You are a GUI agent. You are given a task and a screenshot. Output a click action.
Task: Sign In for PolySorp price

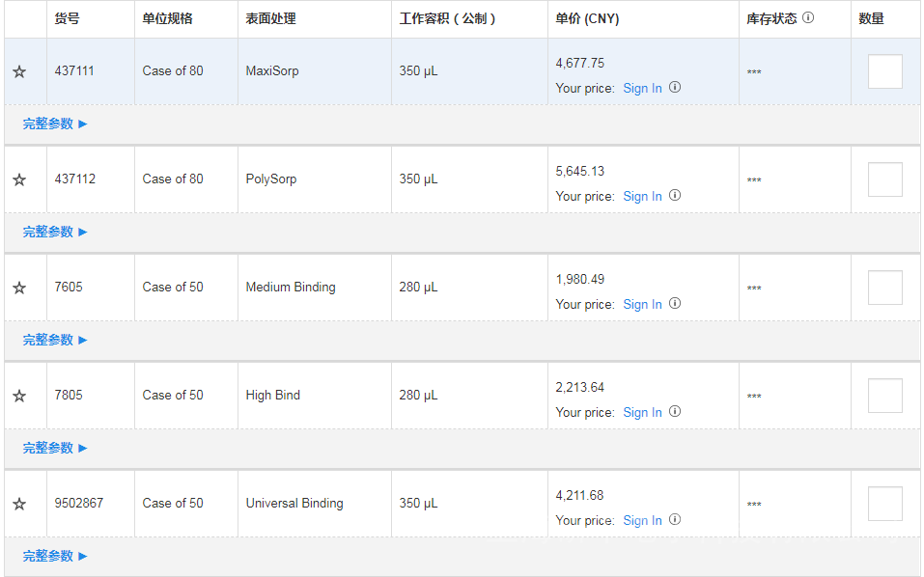(x=642, y=196)
